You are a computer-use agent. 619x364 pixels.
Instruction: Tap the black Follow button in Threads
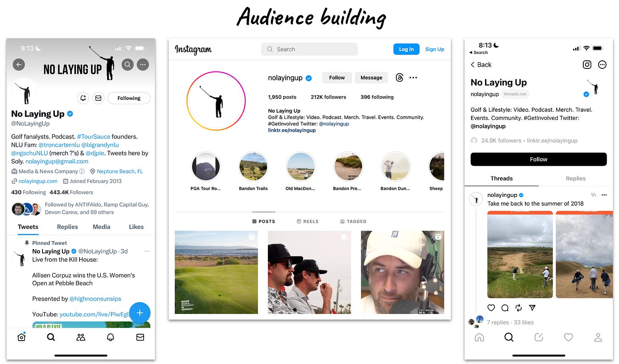pyautogui.click(x=539, y=159)
